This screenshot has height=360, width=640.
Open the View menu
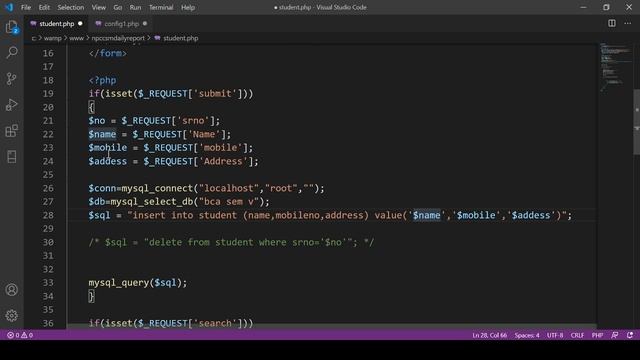pos(98,7)
